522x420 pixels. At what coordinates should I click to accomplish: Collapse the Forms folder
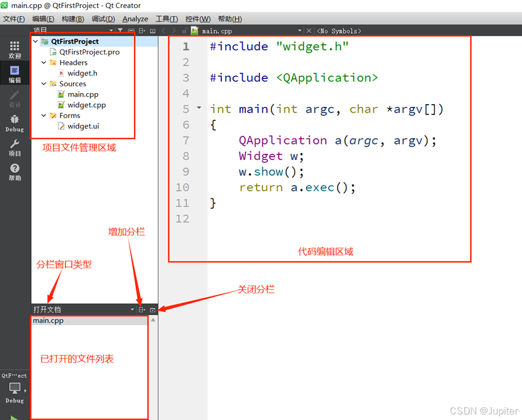[x=43, y=116]
